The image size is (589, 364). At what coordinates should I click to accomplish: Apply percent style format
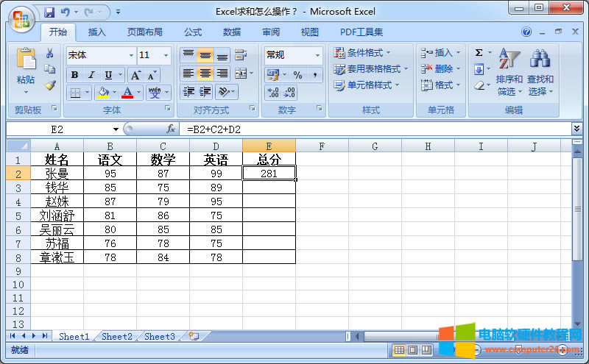point(297,75)
